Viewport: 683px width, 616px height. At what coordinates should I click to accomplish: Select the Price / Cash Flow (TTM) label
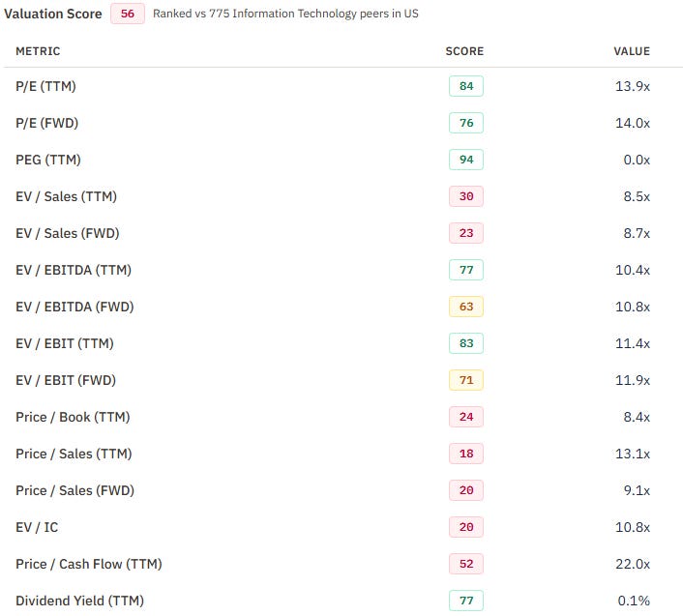(89, 564)
